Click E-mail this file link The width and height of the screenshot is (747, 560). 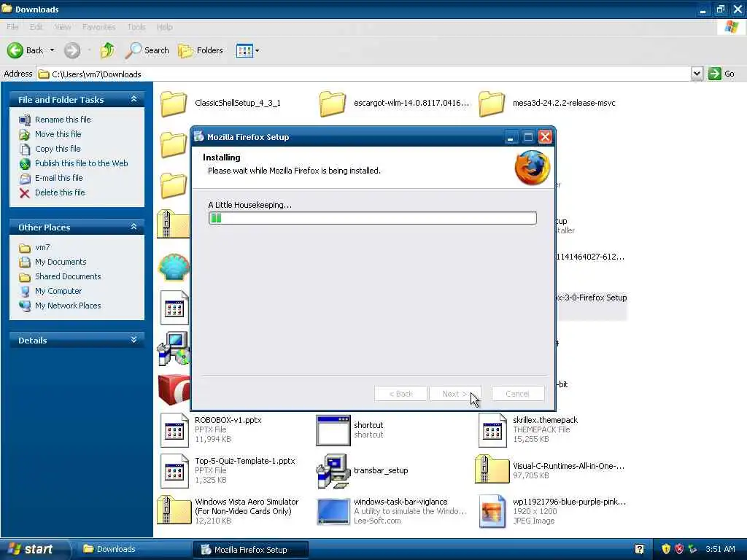tap(58, 178)
